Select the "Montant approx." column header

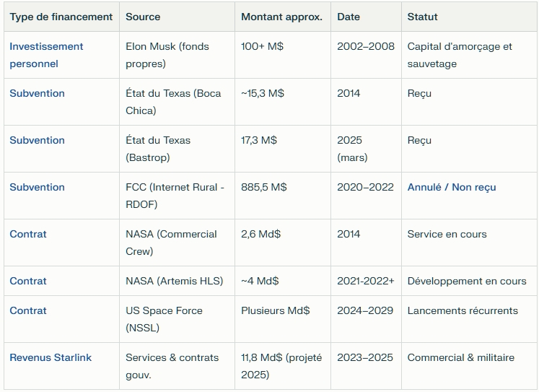(x=281, y=17)
